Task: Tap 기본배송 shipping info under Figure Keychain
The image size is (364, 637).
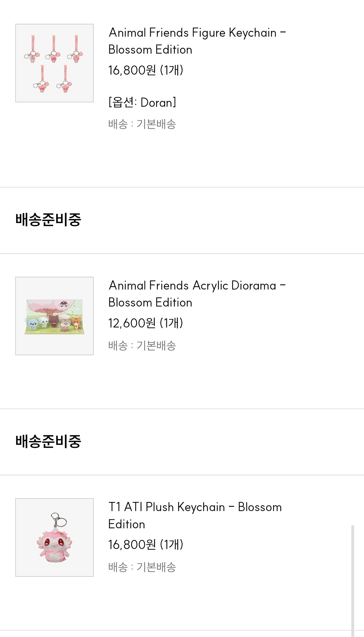Action: point(156,124)
